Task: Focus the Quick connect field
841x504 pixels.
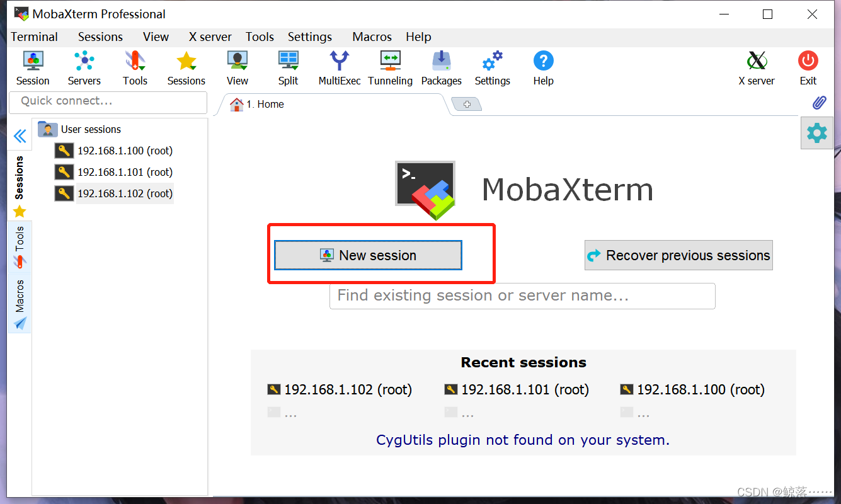Action: 108,101
